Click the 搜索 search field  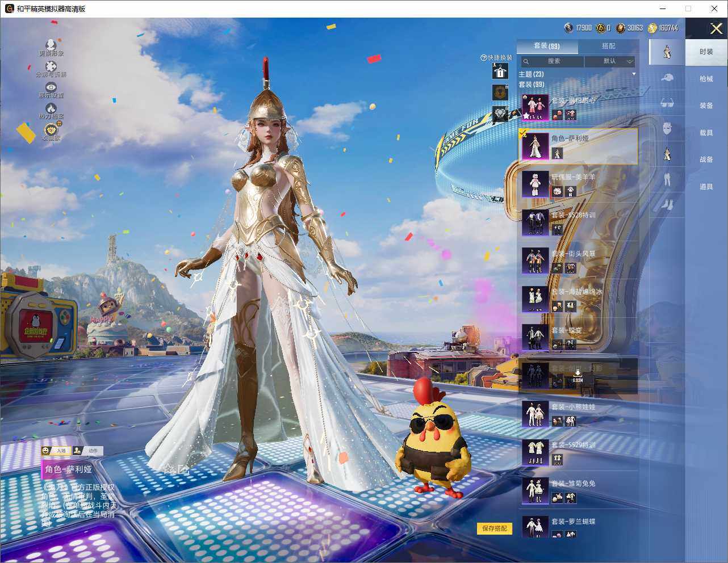pos(552,61)
